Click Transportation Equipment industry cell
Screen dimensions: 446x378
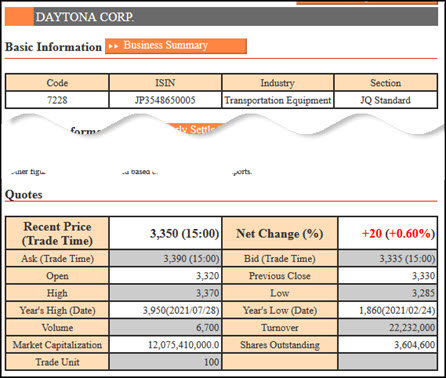tap(278, 100)
